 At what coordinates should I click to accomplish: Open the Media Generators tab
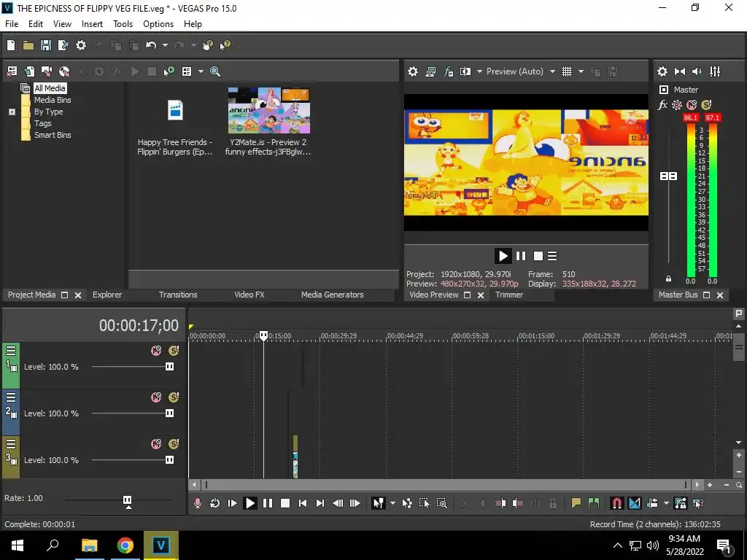coord(332,295)
